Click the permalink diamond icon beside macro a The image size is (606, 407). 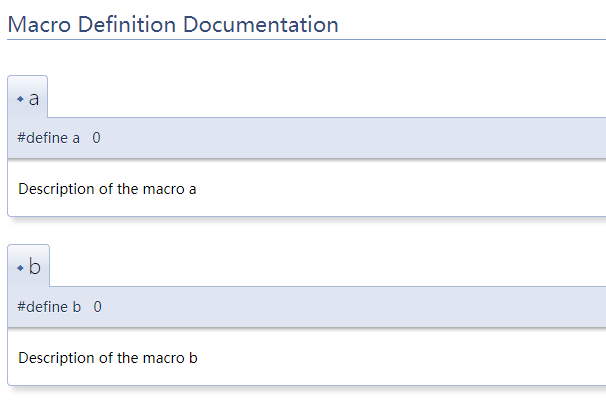point(20,99)
